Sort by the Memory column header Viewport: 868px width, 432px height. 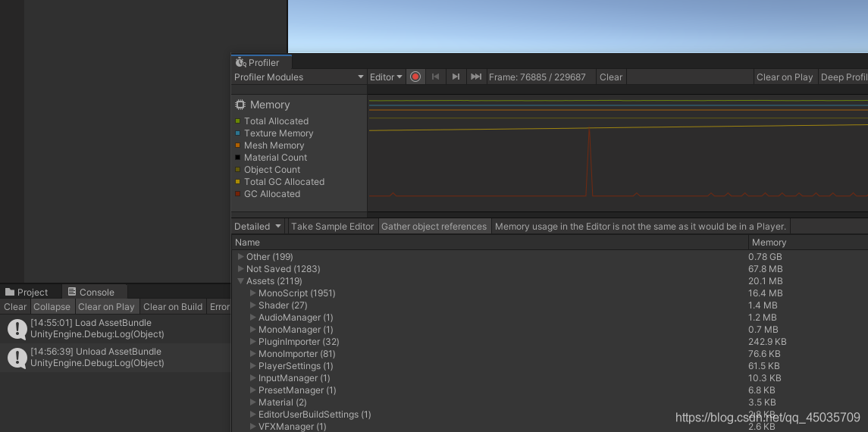808,243
